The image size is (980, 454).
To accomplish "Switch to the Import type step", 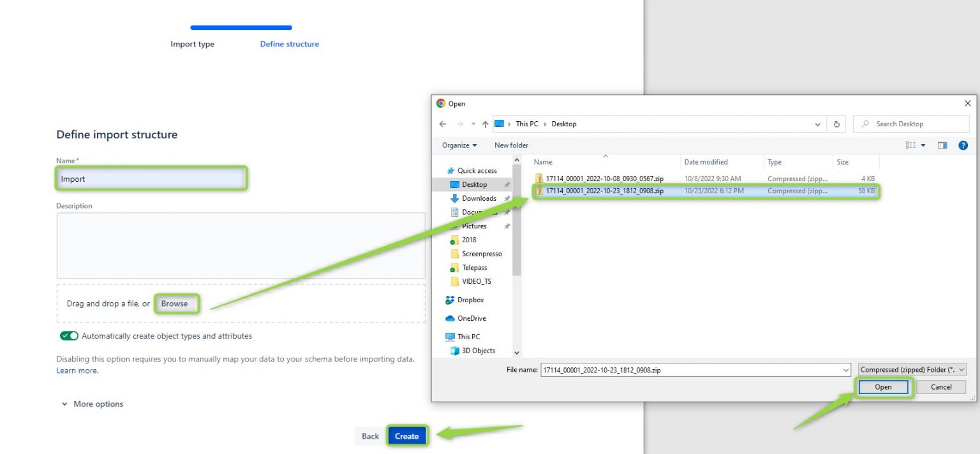I will pyautogui.click(x=192, y=44).
